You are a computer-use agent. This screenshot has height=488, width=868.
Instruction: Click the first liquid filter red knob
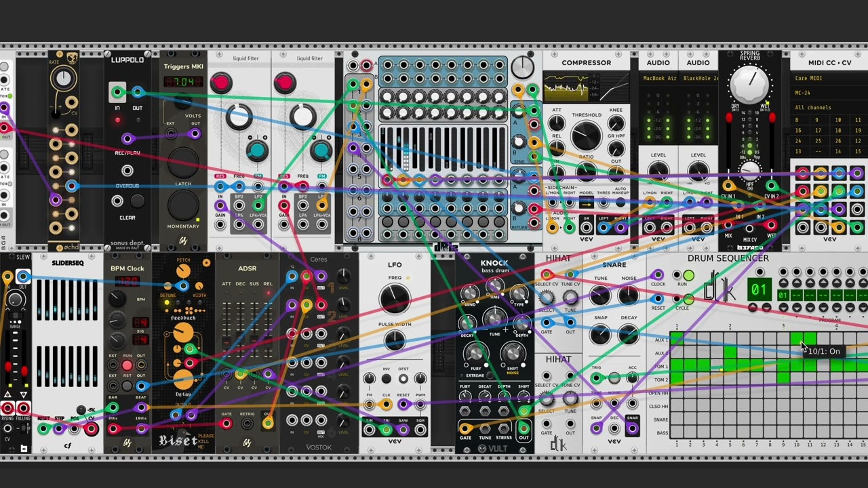(x=220, y=83)
